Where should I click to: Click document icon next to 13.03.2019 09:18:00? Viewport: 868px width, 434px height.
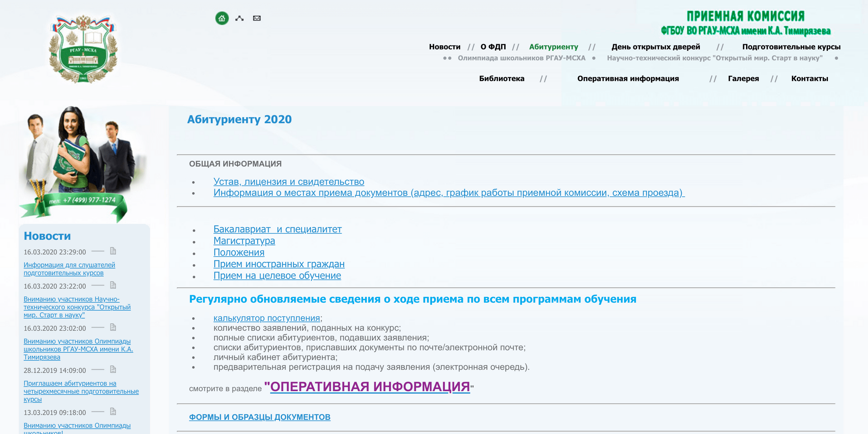tap(113, 411)
